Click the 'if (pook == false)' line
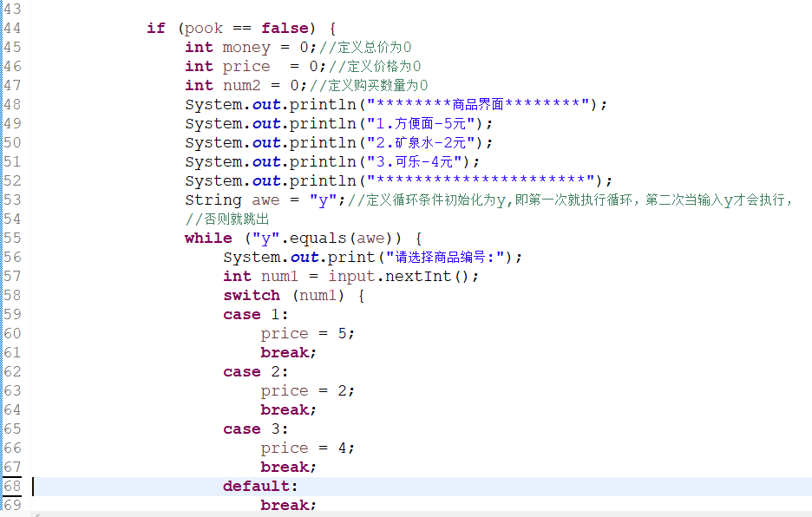Image resolution: width=812 pixels, height=517 pixels. point(241,28)
